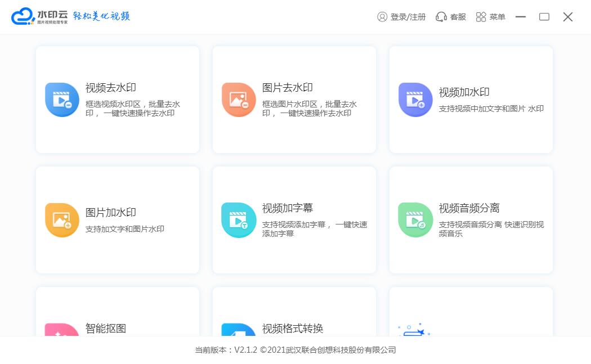Screen dimensions: 591x364
Task: Launch the 视频音频分离 feature card
Action: coord(471,219)
